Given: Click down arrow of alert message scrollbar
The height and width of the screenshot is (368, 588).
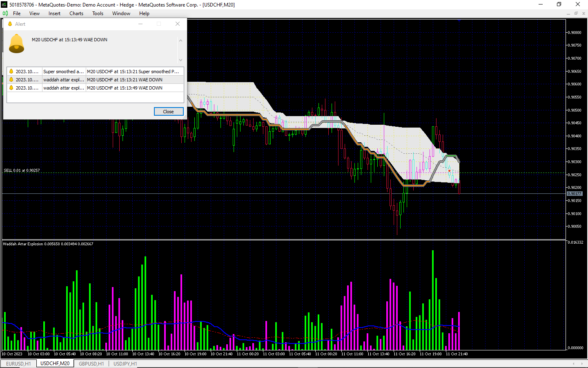Looking at the screenshot, I should pyautogui.click(x=180, y=60).
